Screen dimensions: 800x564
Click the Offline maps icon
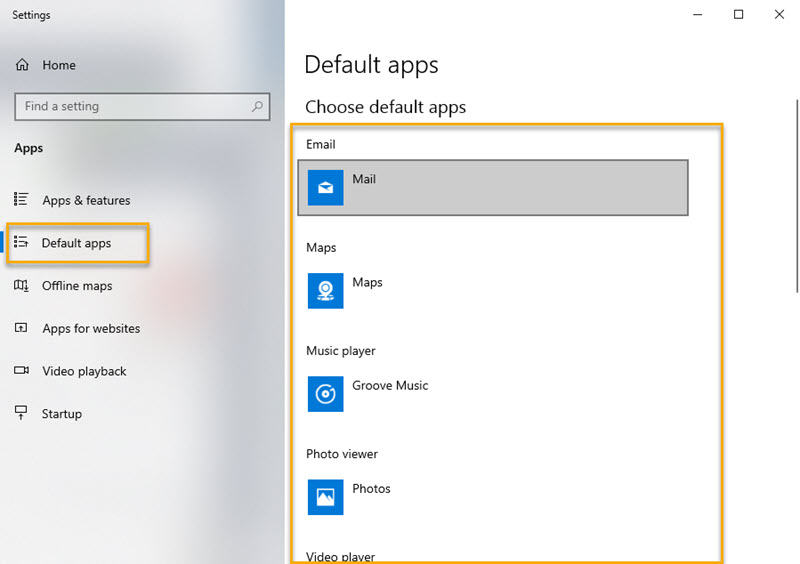coord(21,285)
